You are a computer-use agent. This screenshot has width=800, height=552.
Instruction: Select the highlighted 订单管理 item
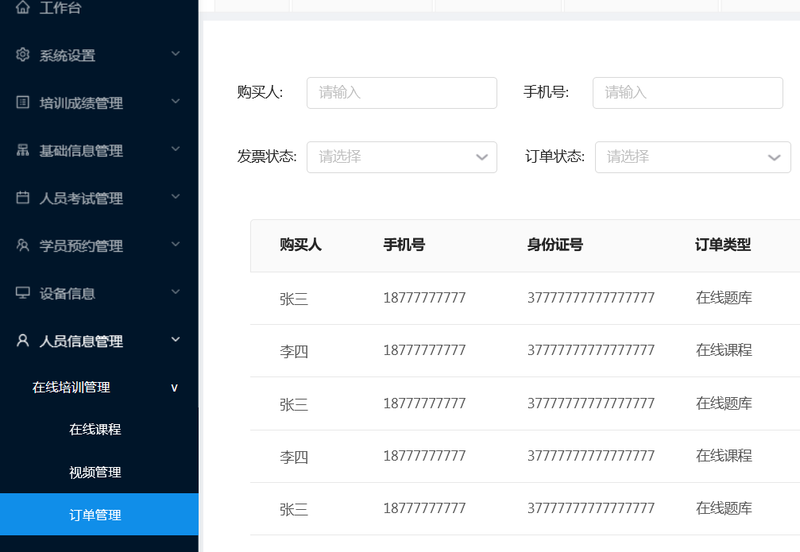pos(99,514)
